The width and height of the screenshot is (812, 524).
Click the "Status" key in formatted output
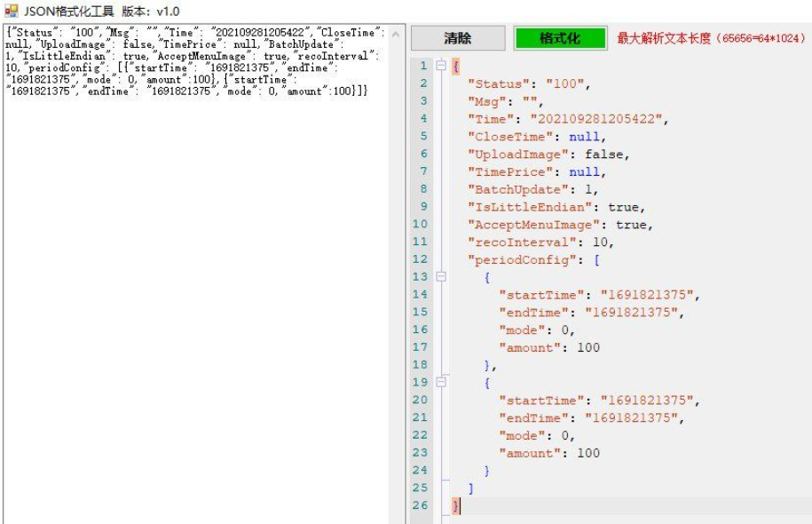point(499,84)
